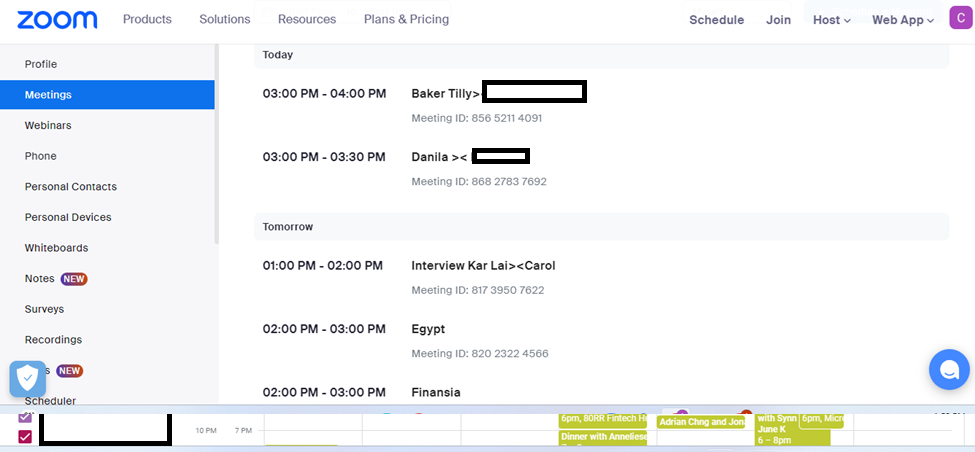
Task: Toggle the purple calendar checkbox
Action: (25, 417)
